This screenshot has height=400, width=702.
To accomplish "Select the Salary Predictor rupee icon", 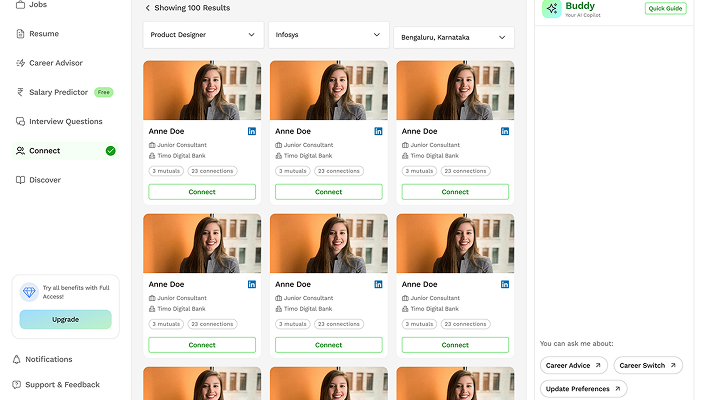I will pos(20,92).
